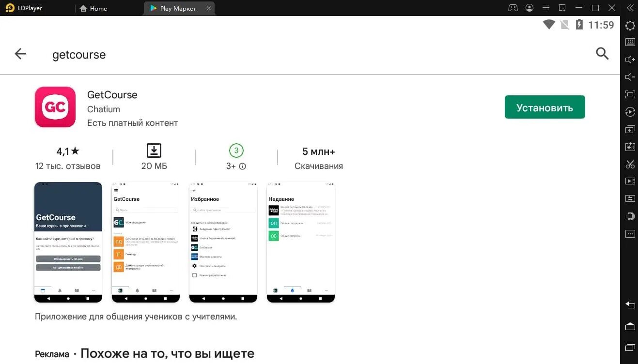Open LDPlayer hamburger menu in title bar
This screenshot has height=364, width=638.
[x=546, y=8]
